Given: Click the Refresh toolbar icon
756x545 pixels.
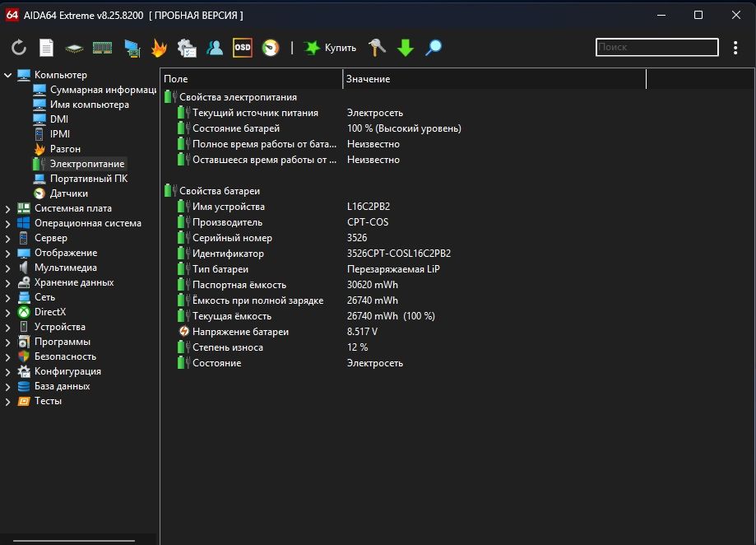Looking at the screenshot, I should (19, 47).
